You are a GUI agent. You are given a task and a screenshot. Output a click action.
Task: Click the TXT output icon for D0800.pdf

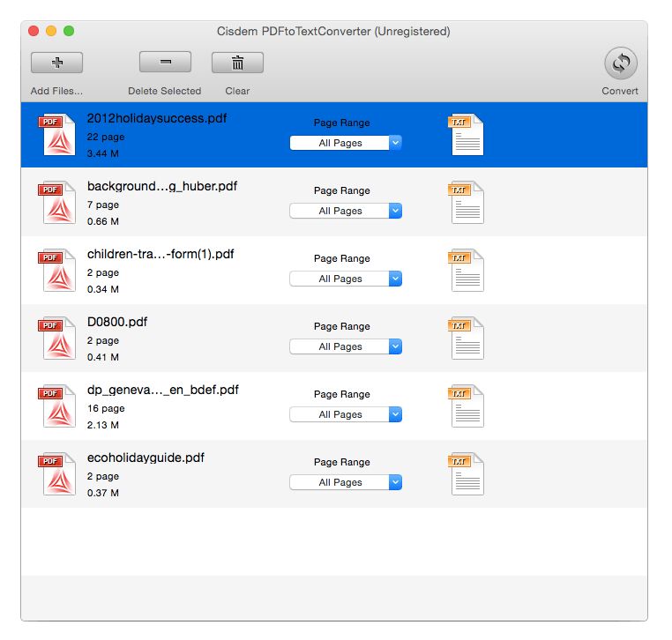click(x=467, y=339)
